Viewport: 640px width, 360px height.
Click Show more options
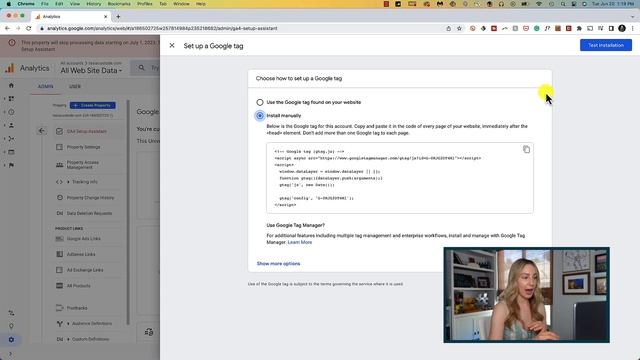[x=278, y=264]
